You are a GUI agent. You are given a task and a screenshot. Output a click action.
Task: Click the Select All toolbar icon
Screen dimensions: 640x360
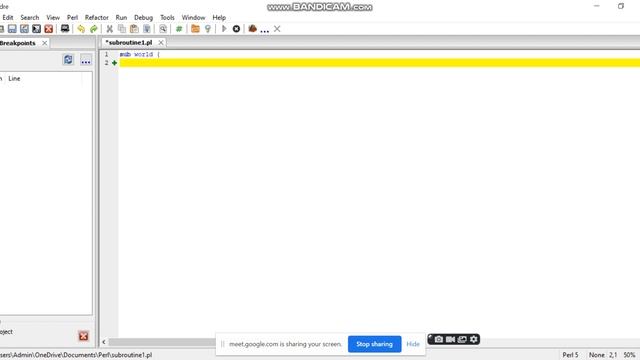[147, 29]
